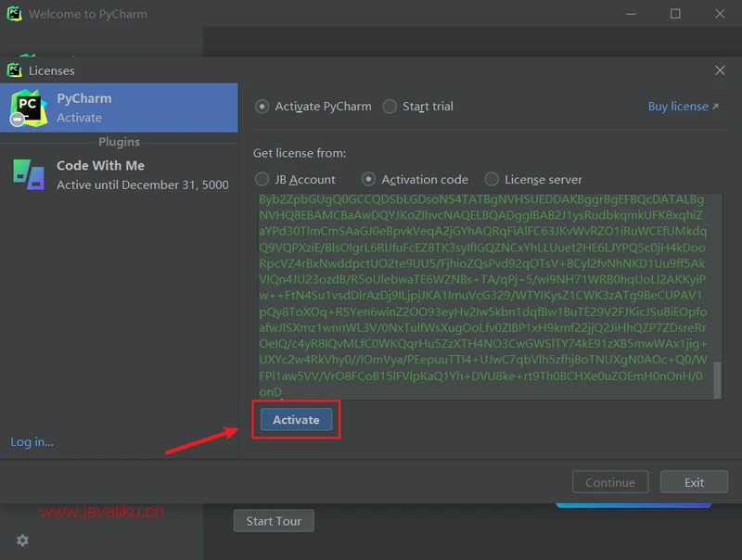Choose Activation code license option

(x=369, y=179)
